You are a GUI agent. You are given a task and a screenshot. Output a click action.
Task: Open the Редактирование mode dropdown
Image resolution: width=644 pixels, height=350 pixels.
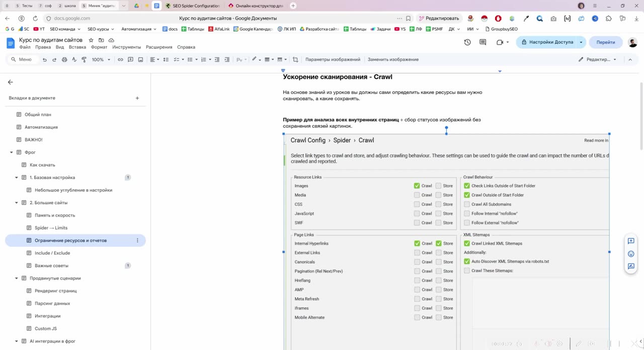point(598,59)
